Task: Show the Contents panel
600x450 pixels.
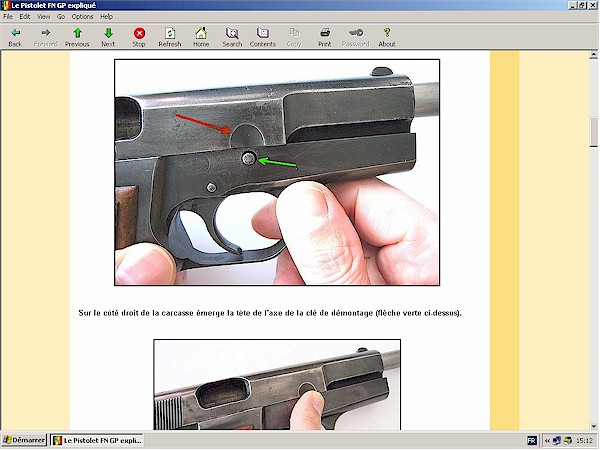Action: (263, 37)
